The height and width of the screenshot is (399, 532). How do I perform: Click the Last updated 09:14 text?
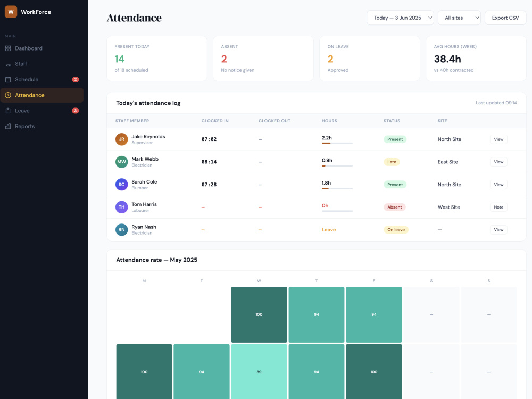coord(496,103)
